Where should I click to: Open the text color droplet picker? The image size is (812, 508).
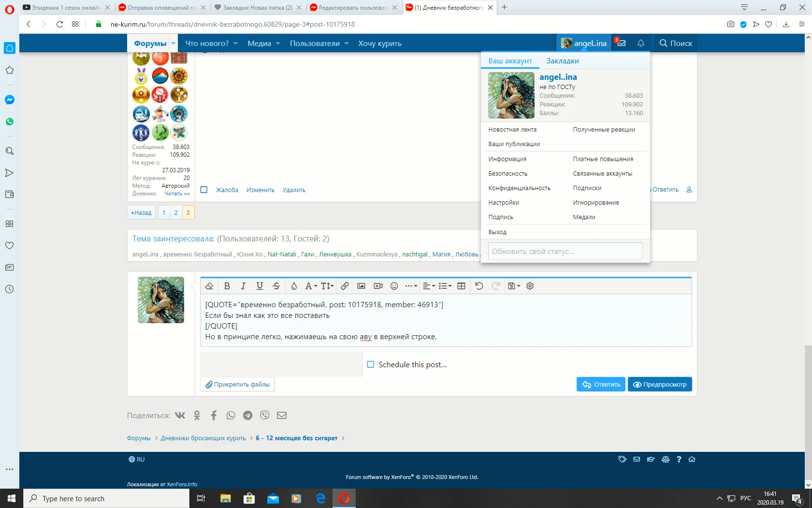(x=294, y=286)
